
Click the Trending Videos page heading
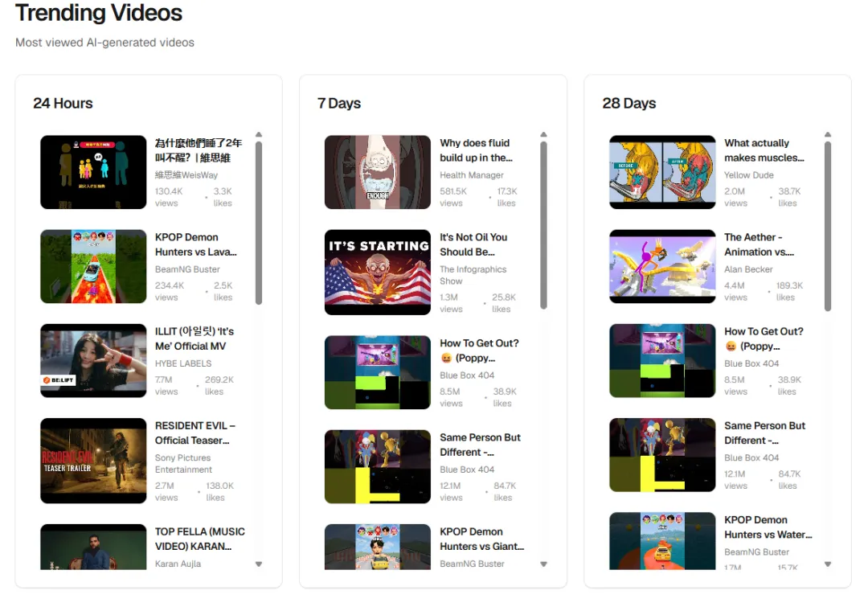tap(99, 13)
